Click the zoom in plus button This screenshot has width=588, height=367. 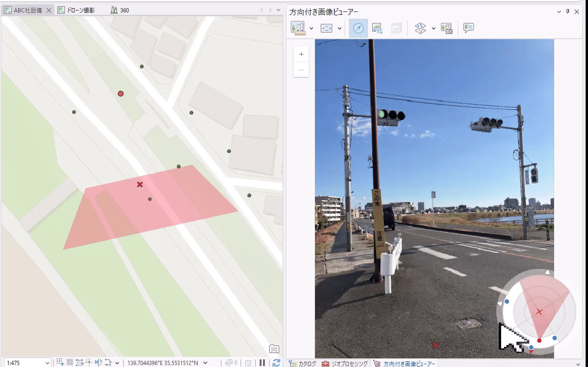(x=301, y=54)
